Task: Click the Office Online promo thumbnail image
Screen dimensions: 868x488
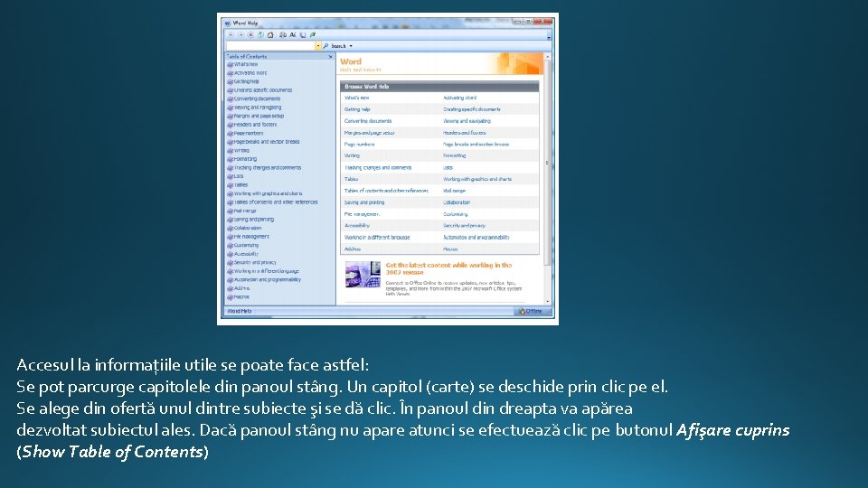Action: 363,275
